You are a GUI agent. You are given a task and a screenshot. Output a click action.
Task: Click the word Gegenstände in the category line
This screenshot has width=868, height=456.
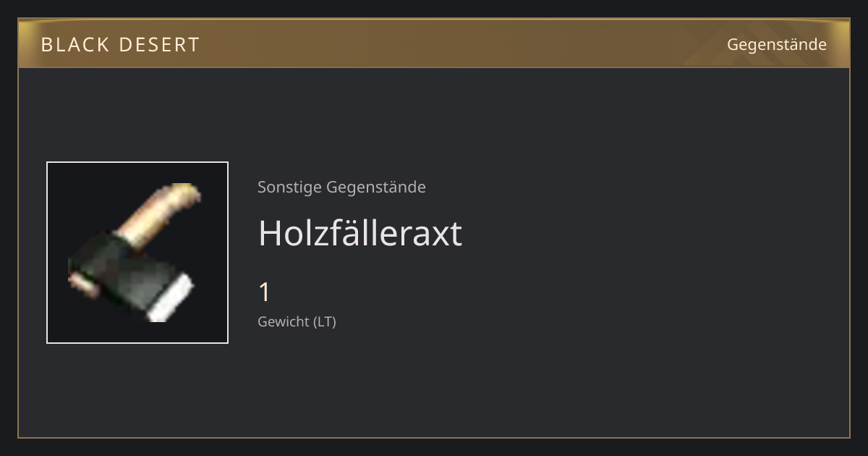click(x=376, y=187)
